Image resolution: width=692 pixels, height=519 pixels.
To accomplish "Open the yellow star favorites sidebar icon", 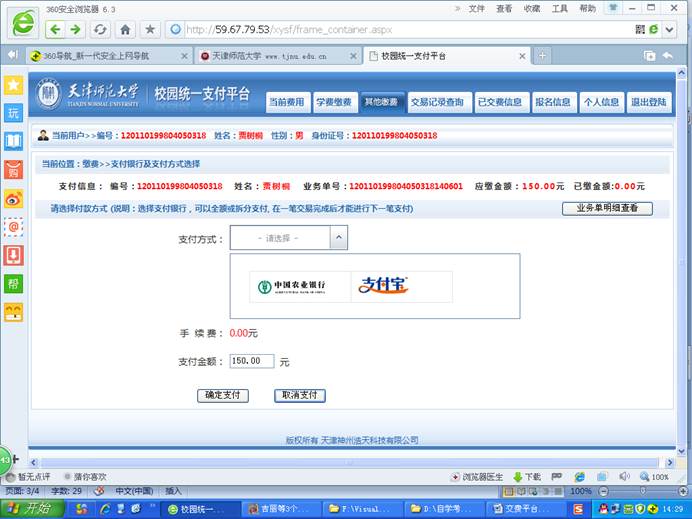I will point(13,85).
